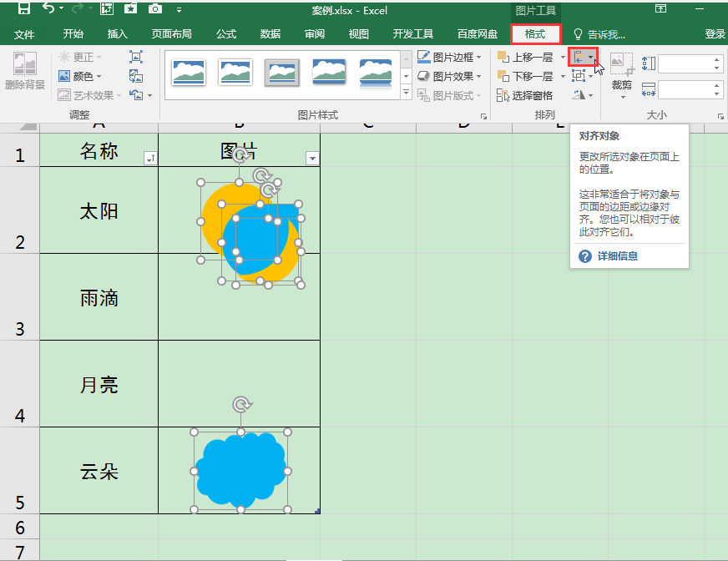Open the 文件 (File) tab
This screenshot has width=728, height=561.
click(x=23, y=34)
